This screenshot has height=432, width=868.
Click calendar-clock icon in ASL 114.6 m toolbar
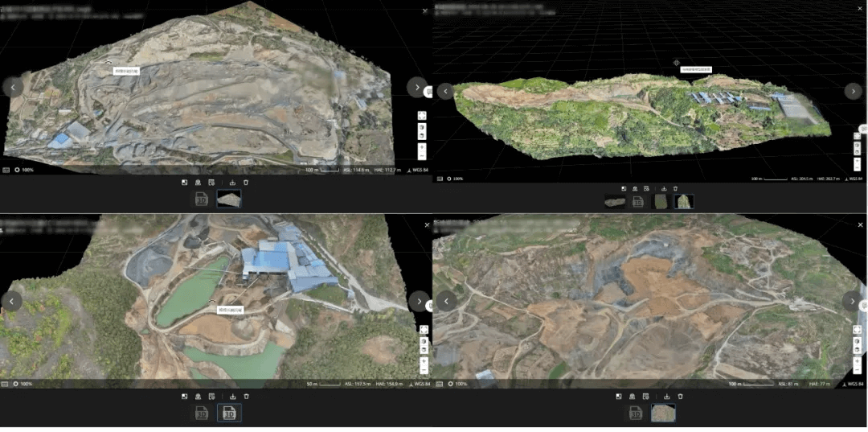coord(211,183)
